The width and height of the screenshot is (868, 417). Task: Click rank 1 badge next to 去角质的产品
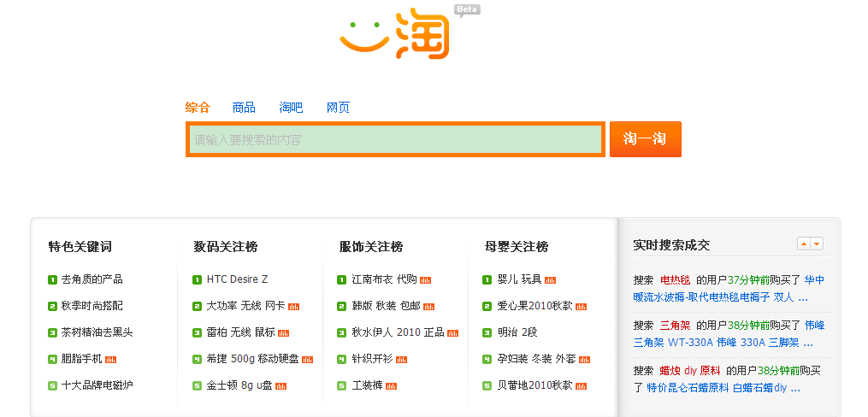(52, 279)
